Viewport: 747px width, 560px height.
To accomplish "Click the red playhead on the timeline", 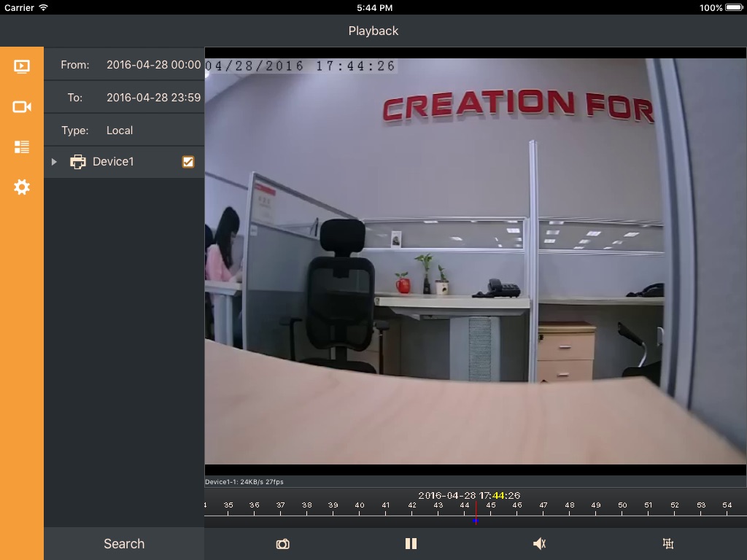I will (x=476, y=513).
